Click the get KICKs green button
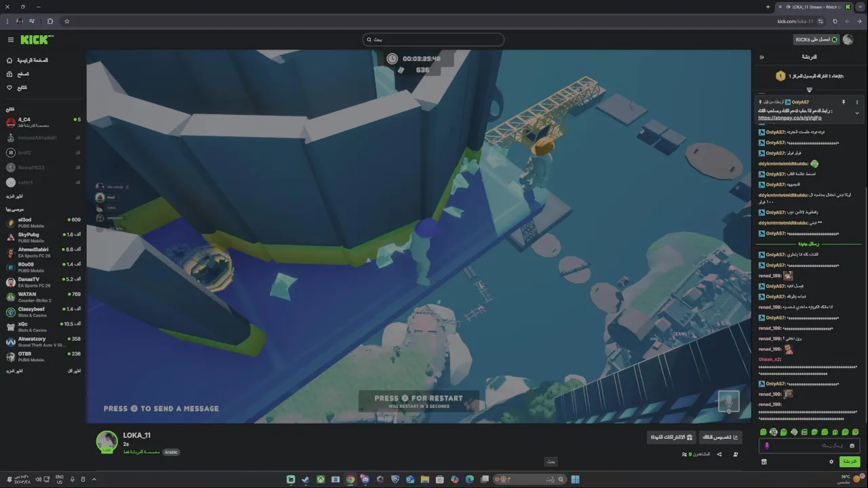The width and height of the screenshot is (868, 488). click(x=817, y=39)
